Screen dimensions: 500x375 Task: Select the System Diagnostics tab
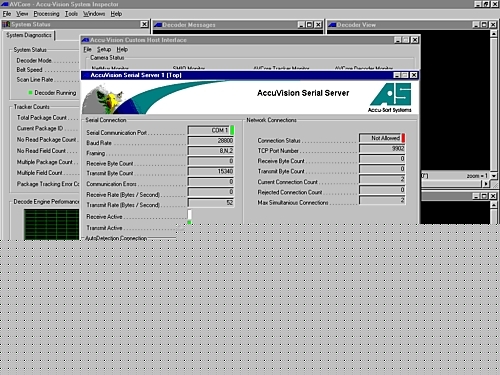pos(29,35)
